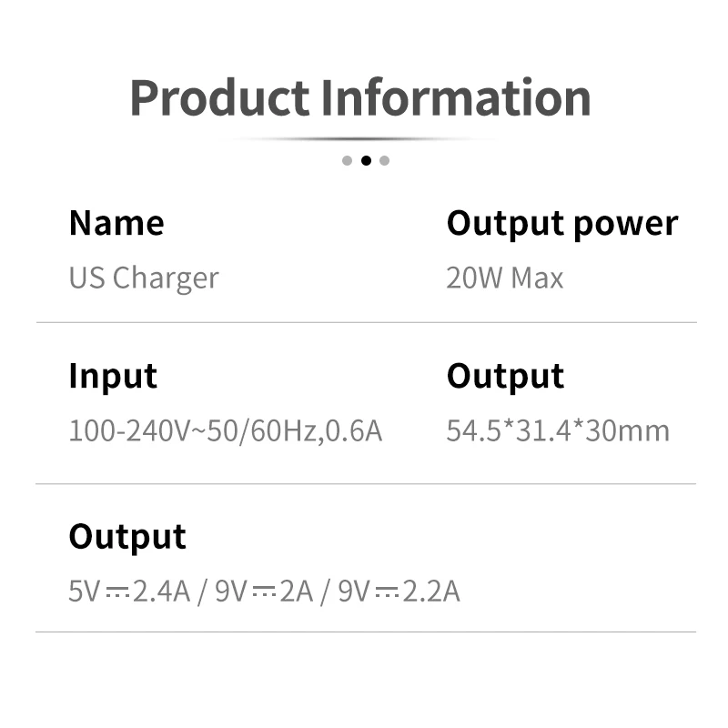This screenshot has height=728, width=728.
Task: Select the right gray pagination dot
Action: (x=385, y=161)
